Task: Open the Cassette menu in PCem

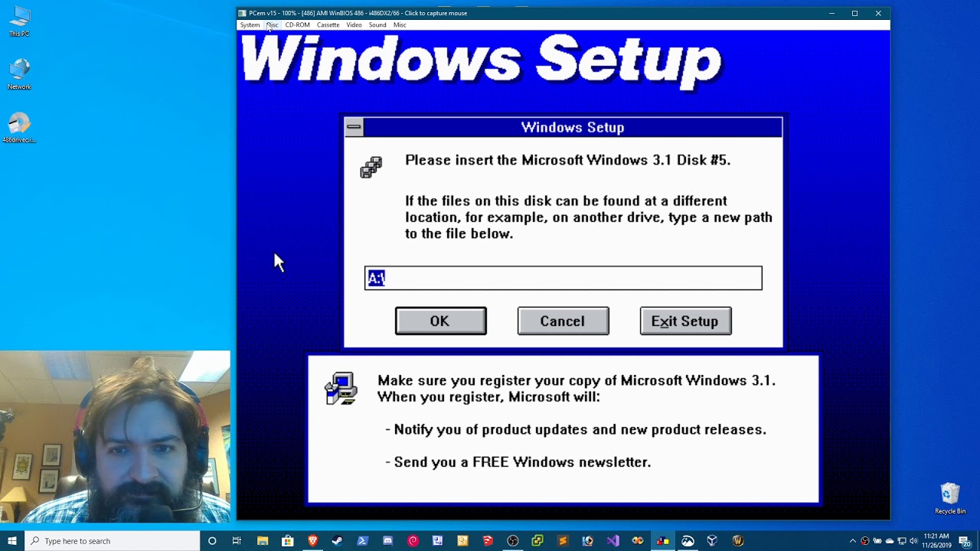Action: click(x=328, y=24)
